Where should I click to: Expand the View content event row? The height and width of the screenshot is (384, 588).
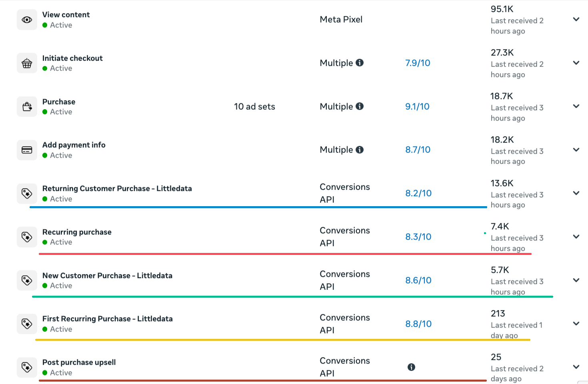click(576, 19)
